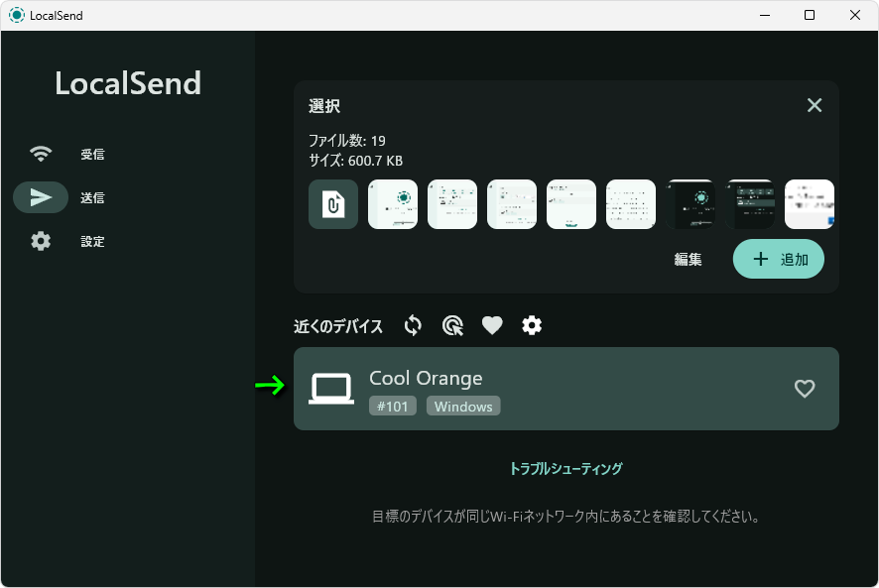Add Cool Orange device to favorites
The height and width of the screenshot is (588, 879).
tap(805, 389)
